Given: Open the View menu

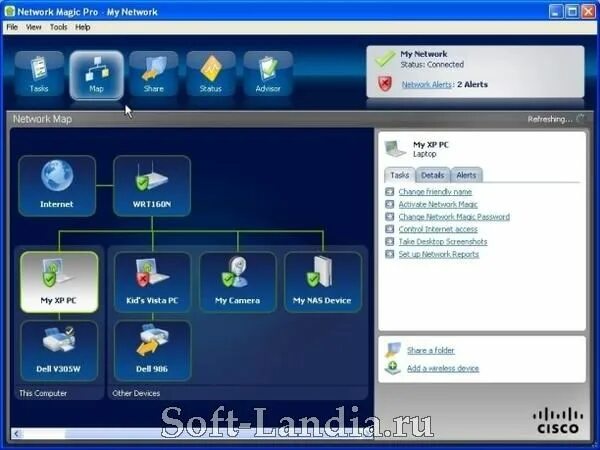Looking at the screenshot, I should pos(34,27).
